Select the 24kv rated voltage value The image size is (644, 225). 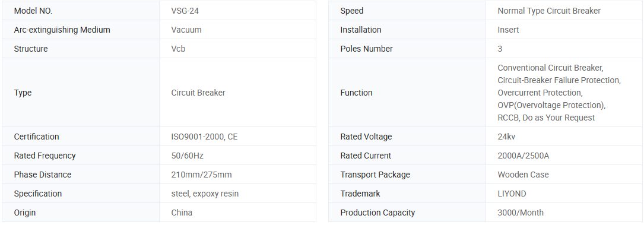(x=506, y=137)
